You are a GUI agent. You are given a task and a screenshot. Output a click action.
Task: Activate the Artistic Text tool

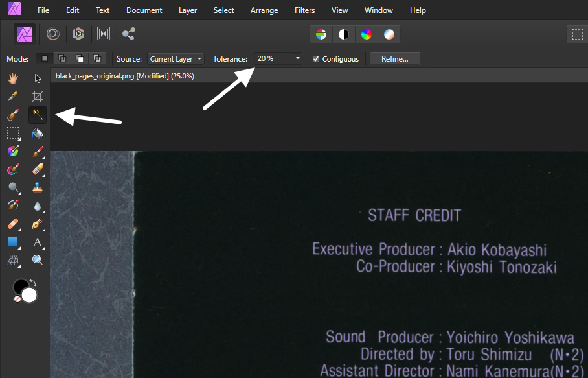coord(38,242)
